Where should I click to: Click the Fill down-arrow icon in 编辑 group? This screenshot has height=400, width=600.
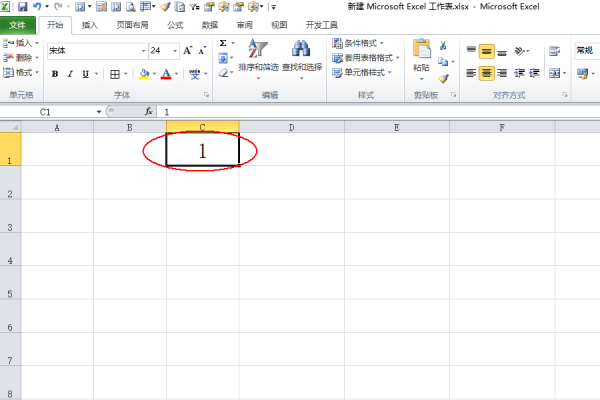223,58
